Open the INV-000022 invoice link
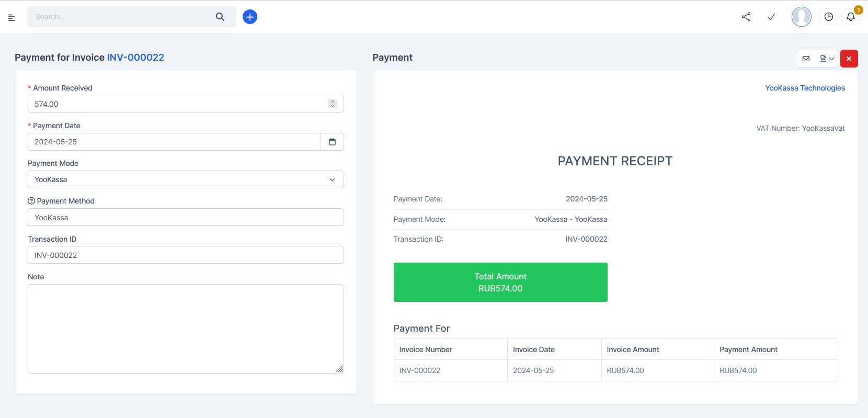Image resolution: width=868 pixels, height=418 pixels. click(x=135, y=58)
